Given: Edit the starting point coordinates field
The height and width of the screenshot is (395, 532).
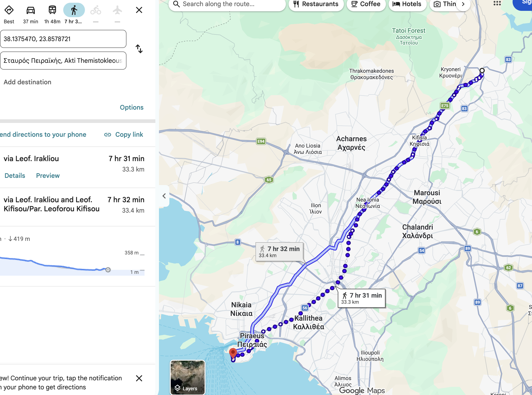Looking at the screenshot, I should [x=63, y=39].
